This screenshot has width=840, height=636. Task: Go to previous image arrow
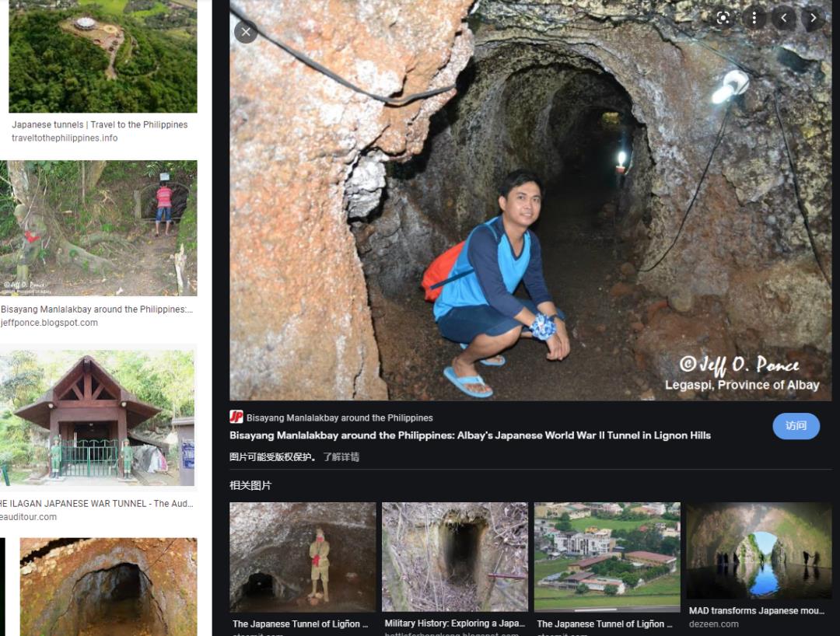[x=784, y=18]
